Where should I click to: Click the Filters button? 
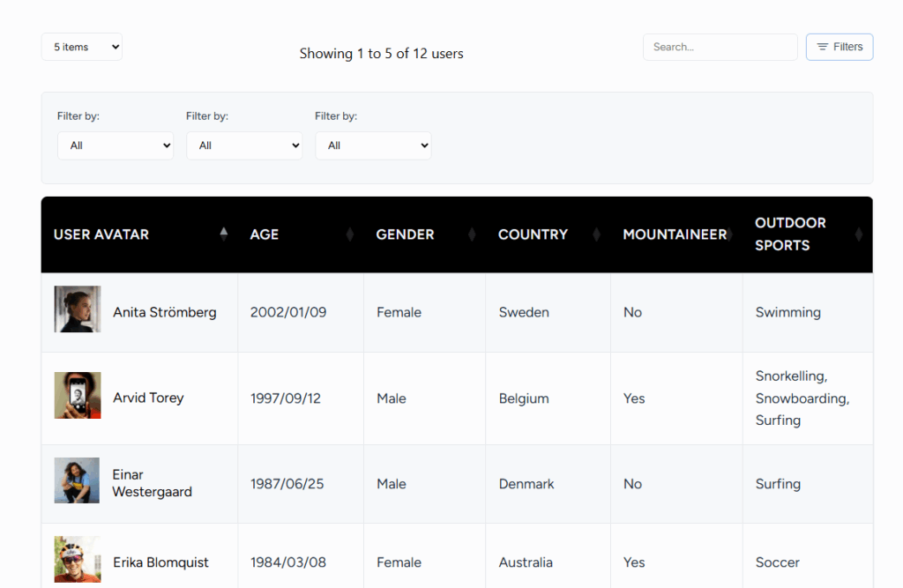coord(839,47)
